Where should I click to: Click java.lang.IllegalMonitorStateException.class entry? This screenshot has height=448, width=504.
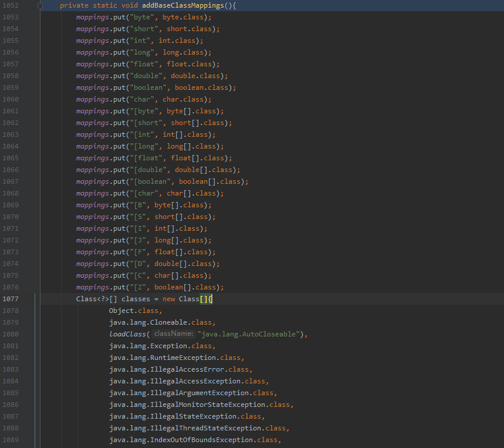[199, 405]
